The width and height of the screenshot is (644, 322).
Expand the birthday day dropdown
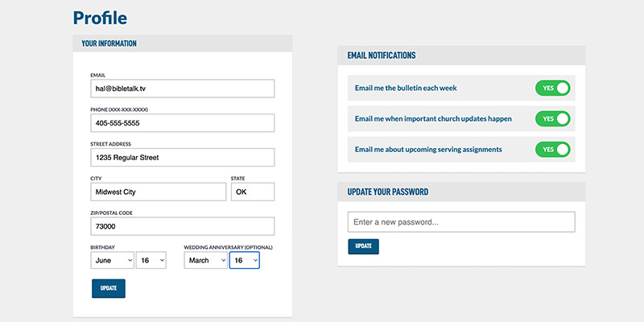(151, 260)
